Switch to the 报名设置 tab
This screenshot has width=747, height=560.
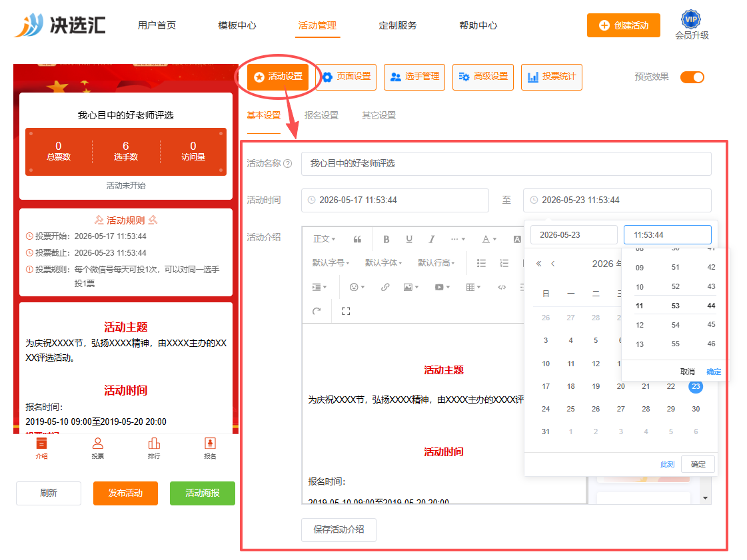[x=321, y=116]
